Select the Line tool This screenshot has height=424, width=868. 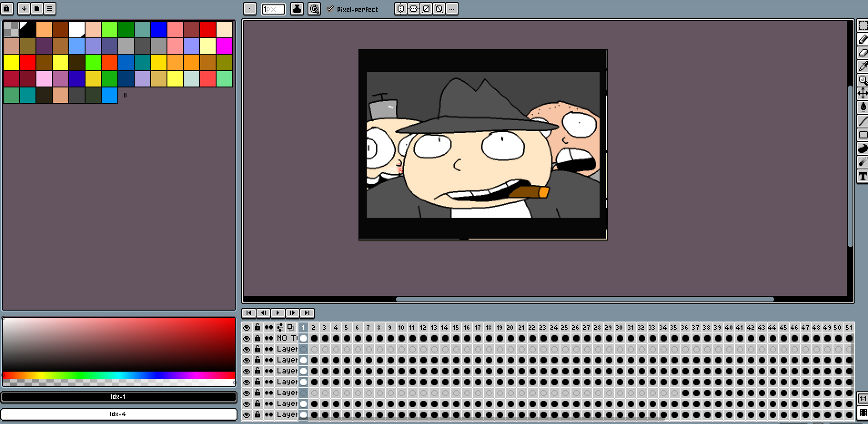[x=863, y=121]
